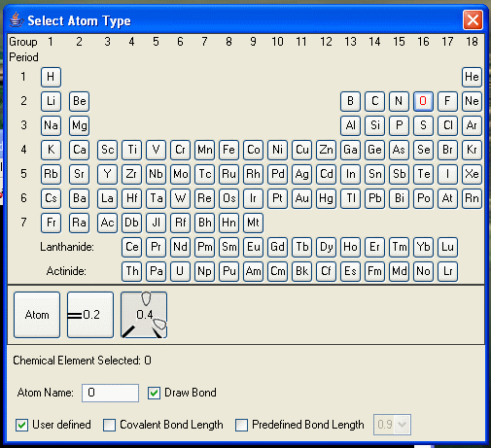The image size is (491, 448).
Task: Choose the Hydrogen H element
Action: (x=51, y=77)
